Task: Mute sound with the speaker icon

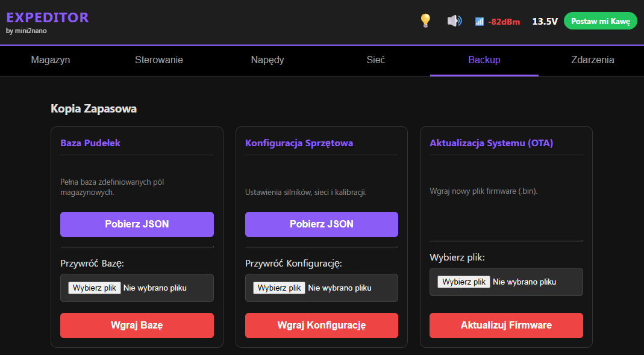Action: (x=454, y=21)
